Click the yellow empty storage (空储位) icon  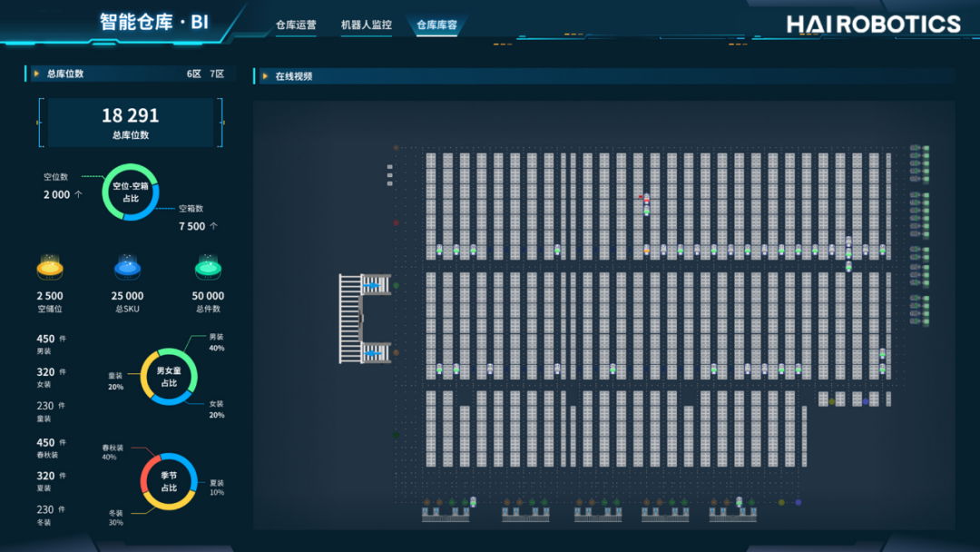pos(50,268)
